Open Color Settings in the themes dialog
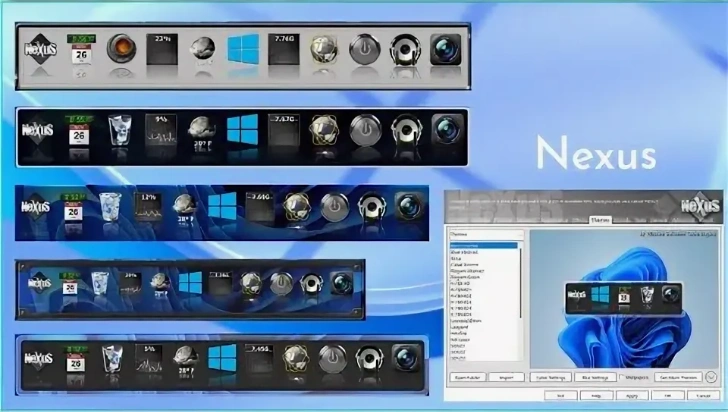This screenshot has width=728, height=412. coord(550,377)
